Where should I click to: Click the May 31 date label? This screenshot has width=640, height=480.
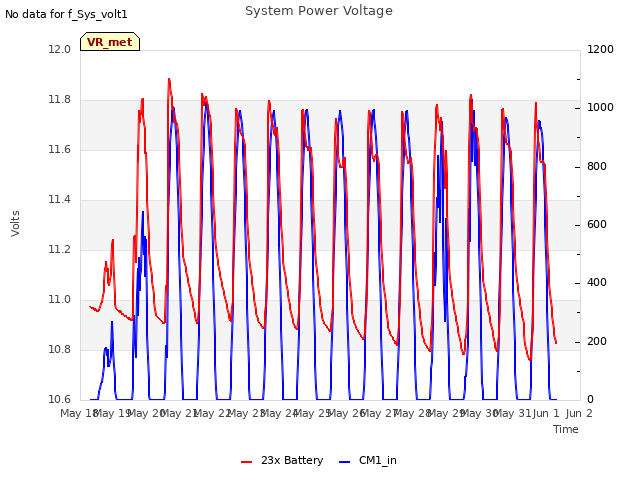coord(512,413)
